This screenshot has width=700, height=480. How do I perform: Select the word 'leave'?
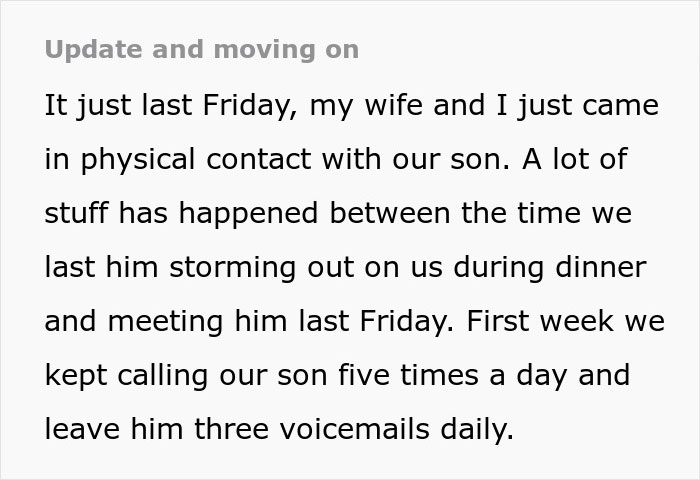click(x=78, y=430)
